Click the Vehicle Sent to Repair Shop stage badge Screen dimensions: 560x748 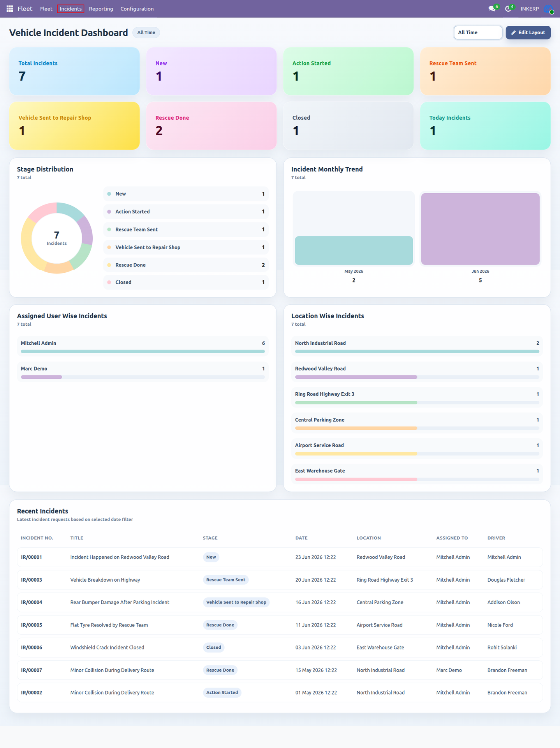[x=236, y=602]
